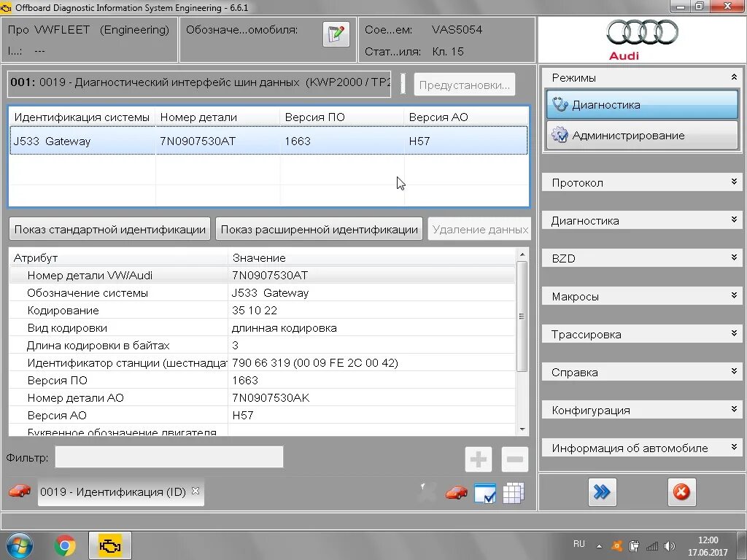Click the network signal tray icon

(x=651, y=546)
